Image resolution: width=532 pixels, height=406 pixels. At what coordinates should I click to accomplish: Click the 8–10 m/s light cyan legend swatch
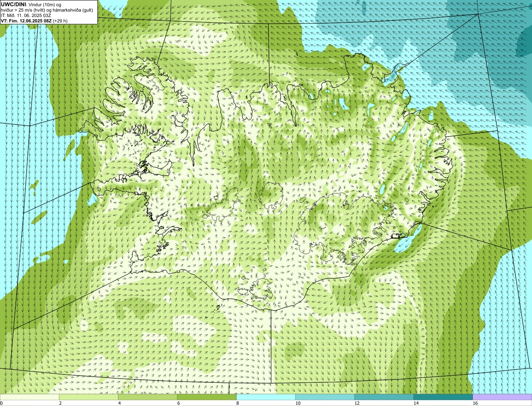266,397
